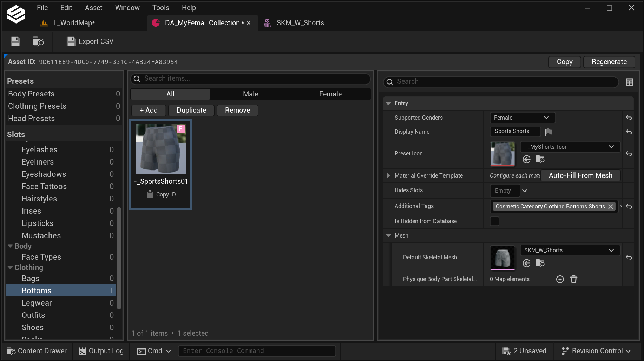
Task: Click the Display Name localization flag icon
Action: point(548,132)
